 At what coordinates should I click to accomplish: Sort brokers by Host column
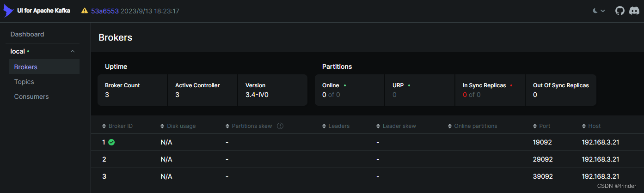591,126
